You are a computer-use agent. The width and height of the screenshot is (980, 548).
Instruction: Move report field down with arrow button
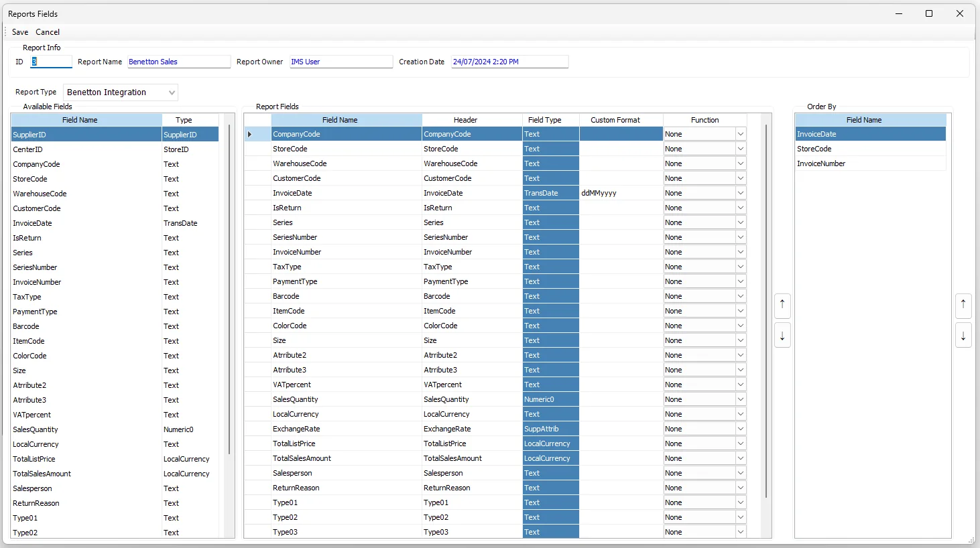coord(782,335)
